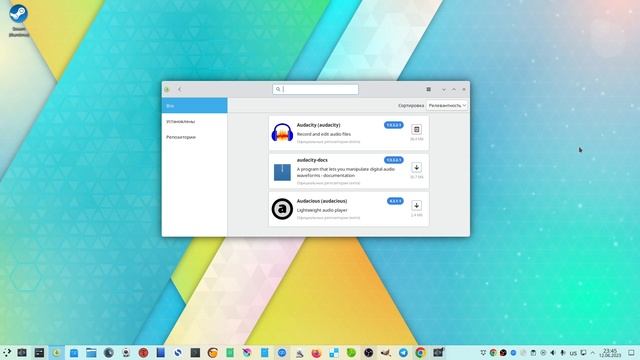Click the audacity-docs blue package icon
The width and height of the screenshot is (640, 360).
coord(282,171)
